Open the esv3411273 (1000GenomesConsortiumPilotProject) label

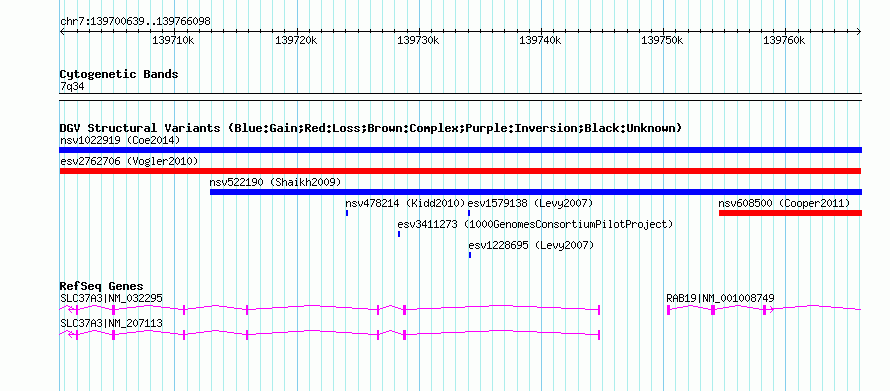coord(535,224)
